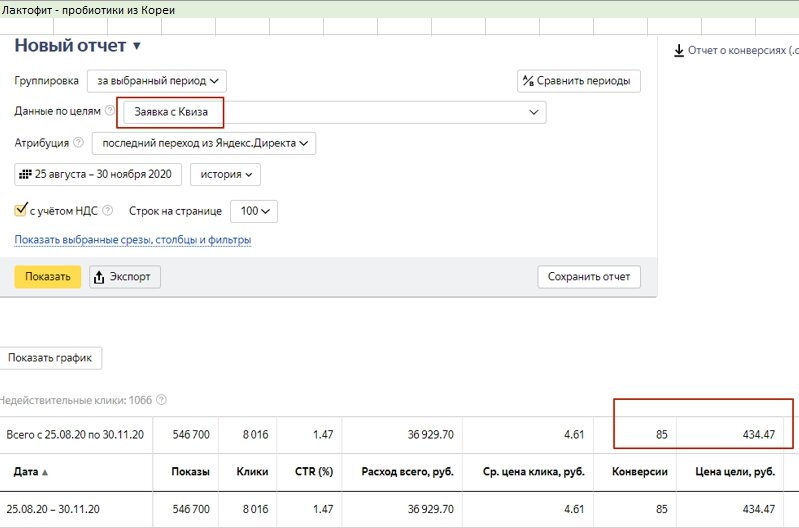Viewport: 799px width, 528px height.
Task: Click help icon near Недействительные клики
Action: [161, 400]
